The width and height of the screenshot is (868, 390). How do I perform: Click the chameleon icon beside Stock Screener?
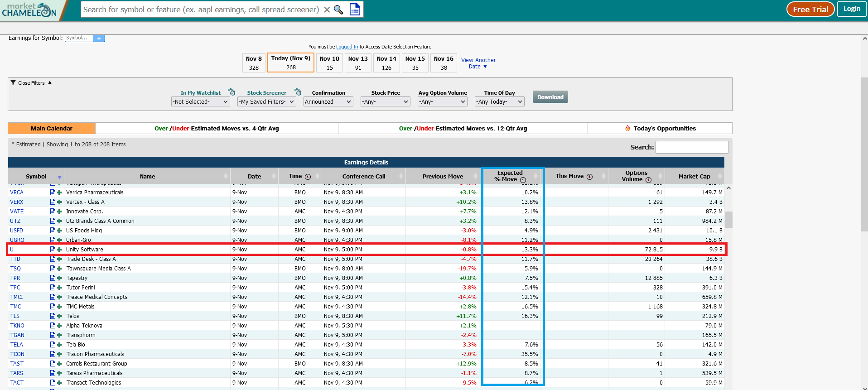tap(298, 92)
